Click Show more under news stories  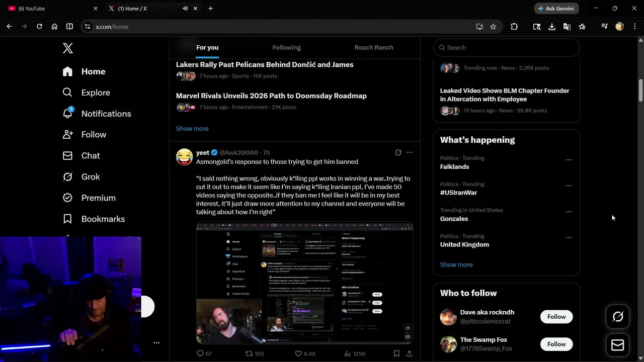[192, 129]
